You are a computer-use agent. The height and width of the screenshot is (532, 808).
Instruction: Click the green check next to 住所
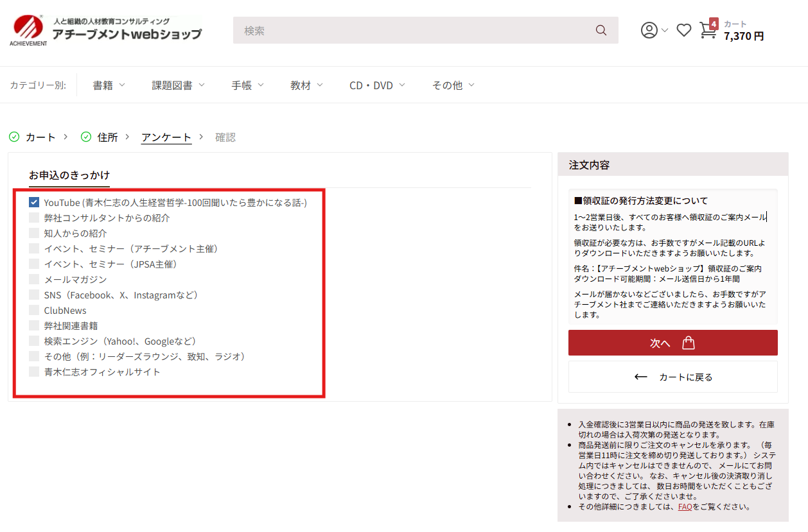(x=86, y=137)
